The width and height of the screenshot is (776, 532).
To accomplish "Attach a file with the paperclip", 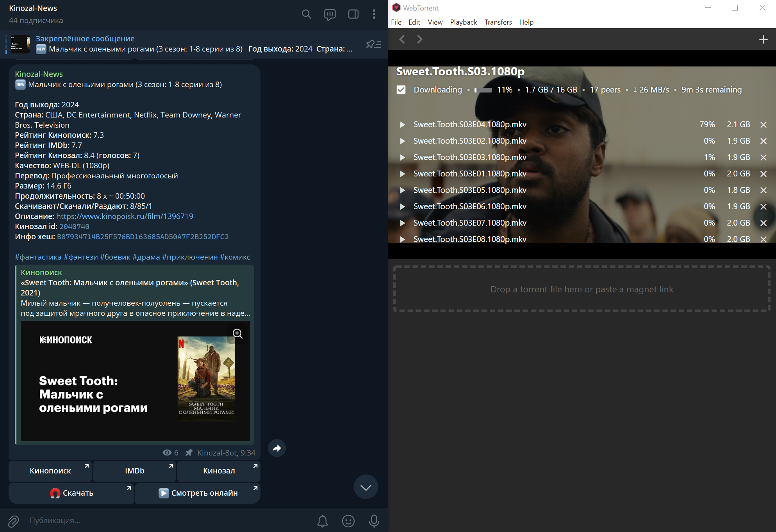I will 13,521.
